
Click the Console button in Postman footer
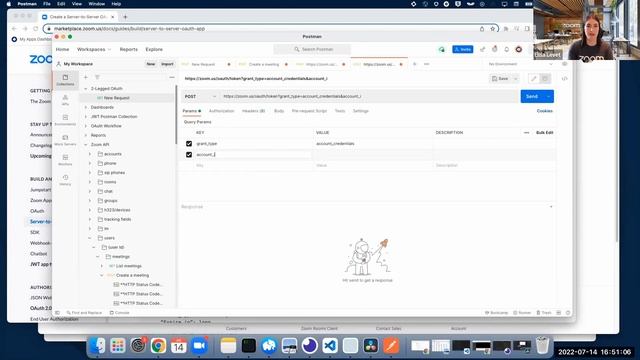click(120, 313)
